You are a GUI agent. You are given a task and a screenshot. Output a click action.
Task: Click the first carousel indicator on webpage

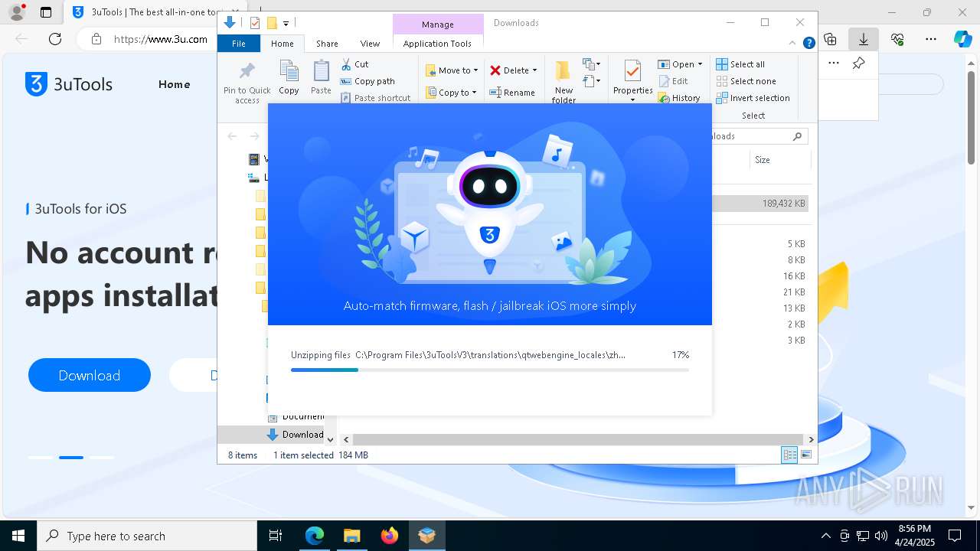[41, 458]
